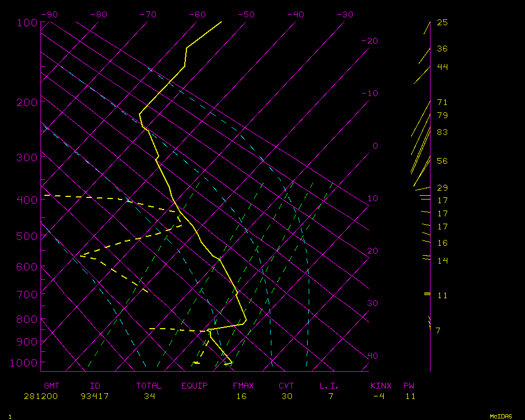The width and height of the screenshot is (525, 420).
Task: Click the PW label
Action: (409, 386)
